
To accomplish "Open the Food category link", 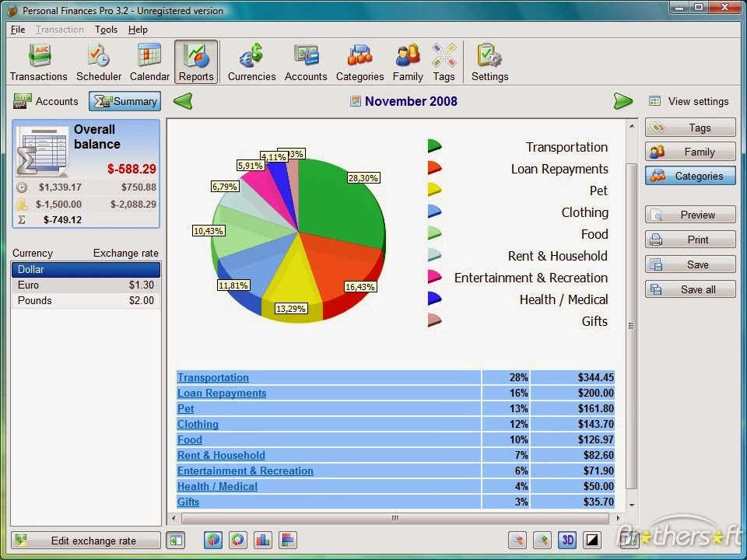I will point(190,439).
